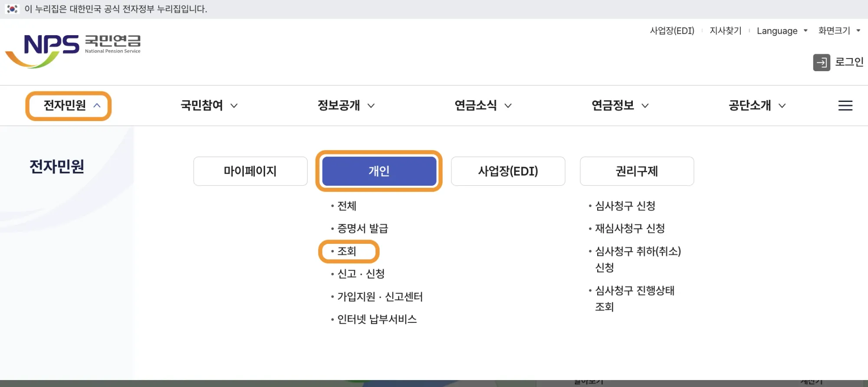This screenshot has width=868, height=387.
Task: Select the 개인 category button
Action: coord(379,171)
